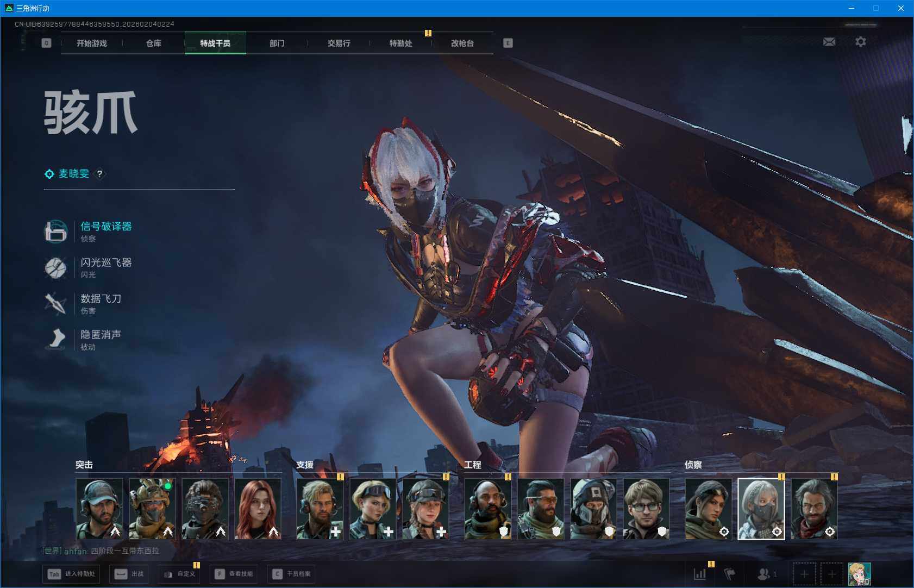Screen dimensions: 914x588
Task: Click the first empty squad slot plus
Action: 805,574
